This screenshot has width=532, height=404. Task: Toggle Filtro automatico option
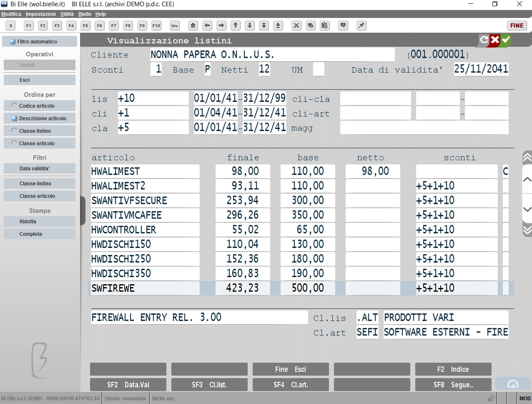39,42
